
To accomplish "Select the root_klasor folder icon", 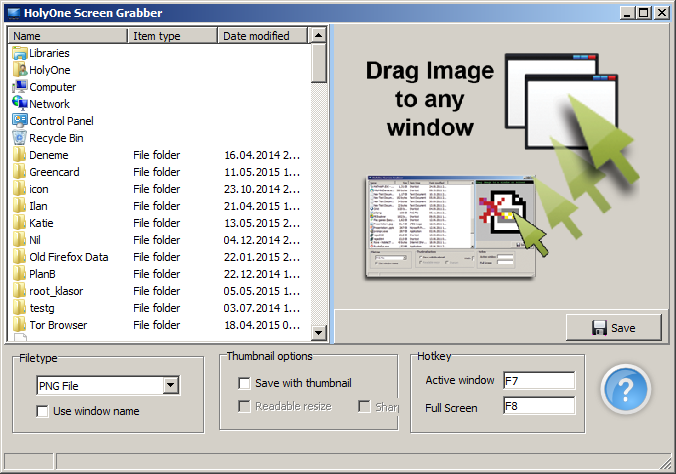I will 19,291.
